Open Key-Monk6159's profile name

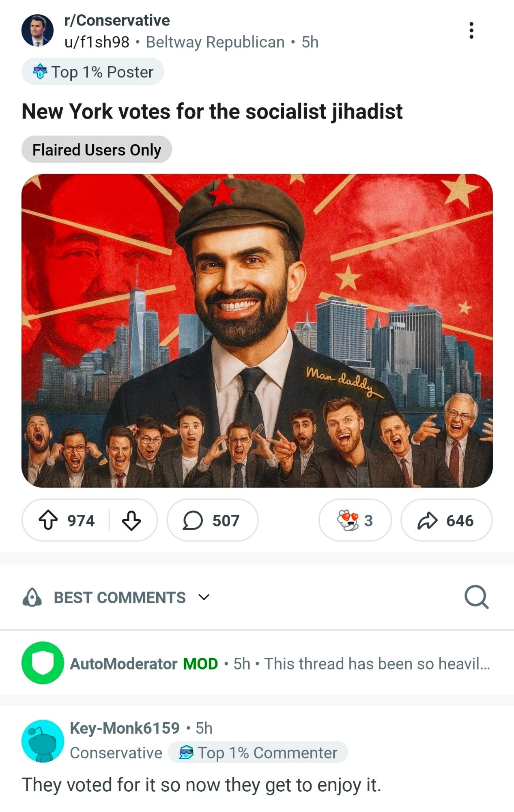[125, 728]
